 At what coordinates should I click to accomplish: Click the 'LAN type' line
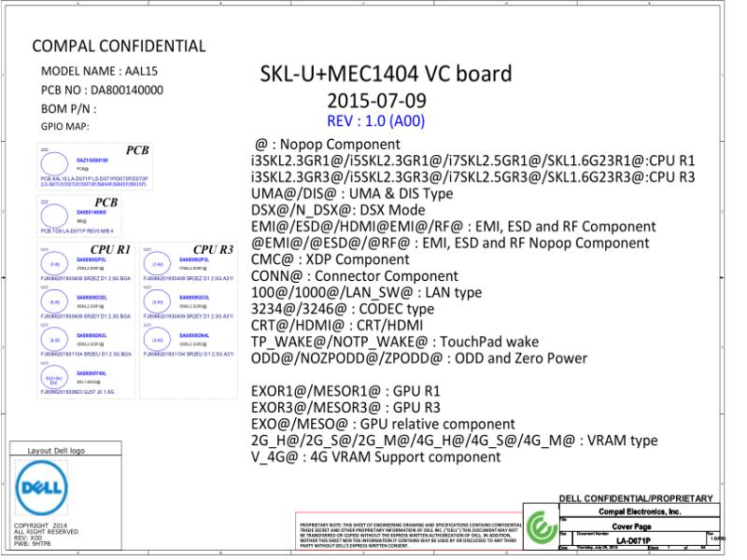[x=366, y=292]
